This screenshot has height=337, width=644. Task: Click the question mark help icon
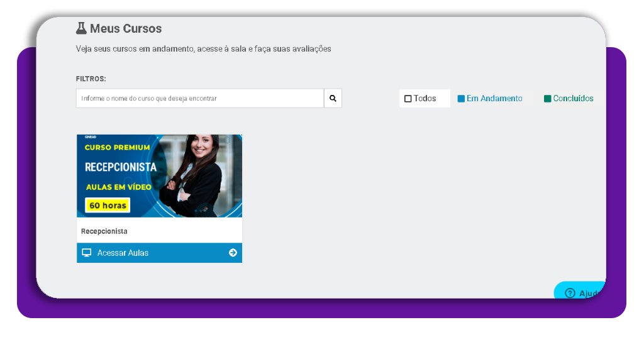570,293
